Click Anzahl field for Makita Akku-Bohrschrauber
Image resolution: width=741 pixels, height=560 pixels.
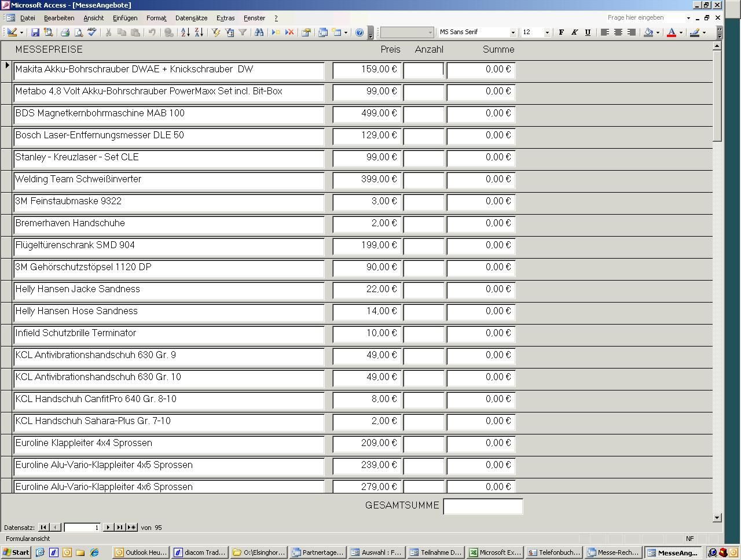point(424,71)
